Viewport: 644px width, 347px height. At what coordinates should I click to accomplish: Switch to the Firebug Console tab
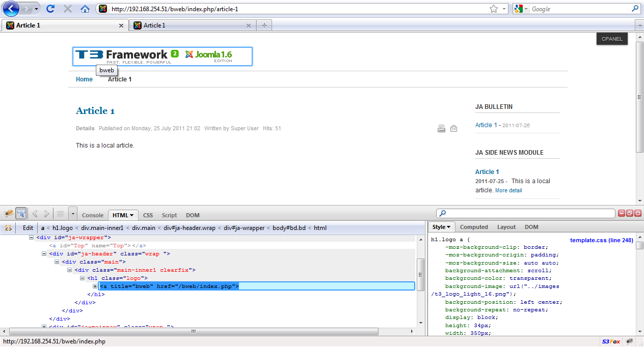click(93, 215)
